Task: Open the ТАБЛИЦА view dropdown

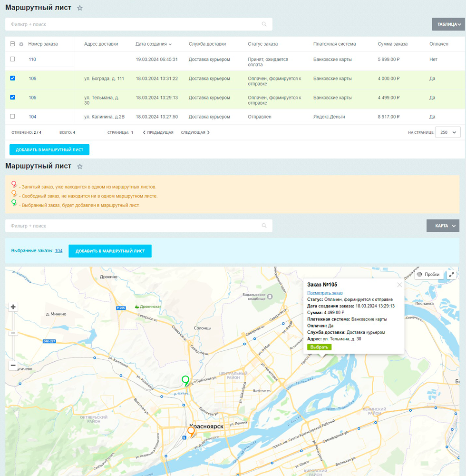Action: pos(448,24)
